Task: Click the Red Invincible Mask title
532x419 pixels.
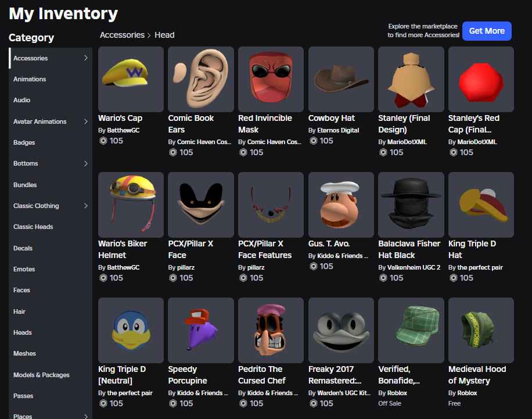Action: (265, 124)
